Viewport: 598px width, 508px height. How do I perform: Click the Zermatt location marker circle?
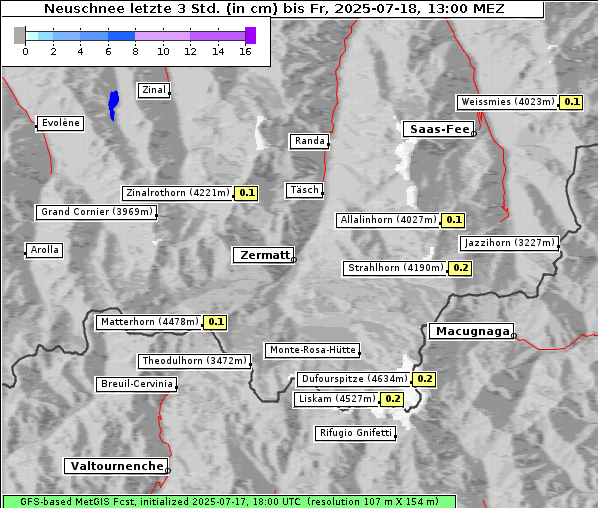click(x=294, y=260)
